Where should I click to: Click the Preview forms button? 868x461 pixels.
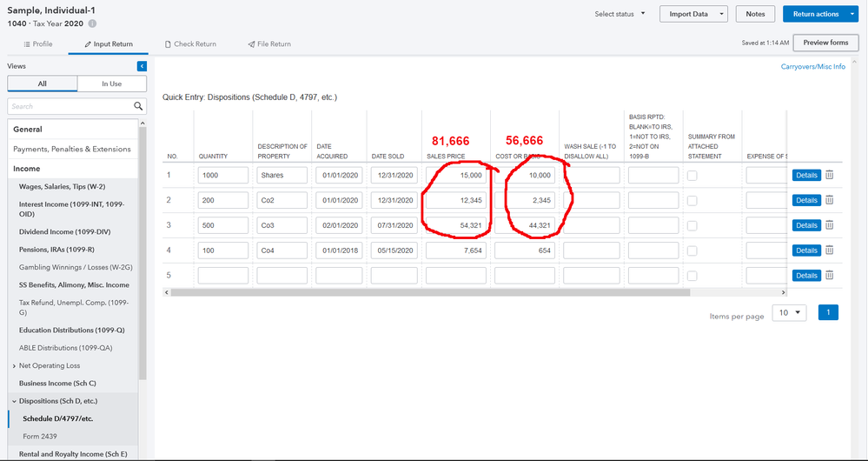pyautogui.click(x=825, y=43)
